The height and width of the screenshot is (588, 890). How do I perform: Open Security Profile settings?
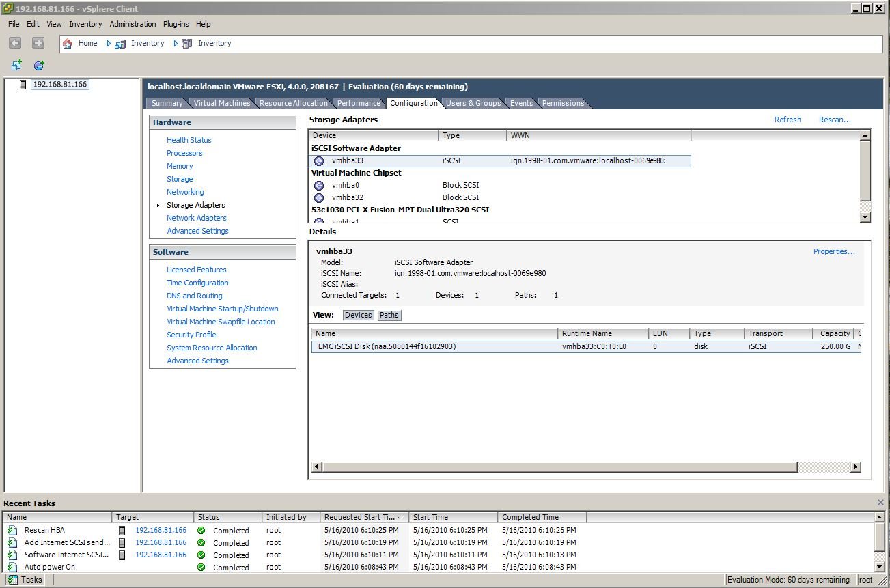tap(191, 335)
